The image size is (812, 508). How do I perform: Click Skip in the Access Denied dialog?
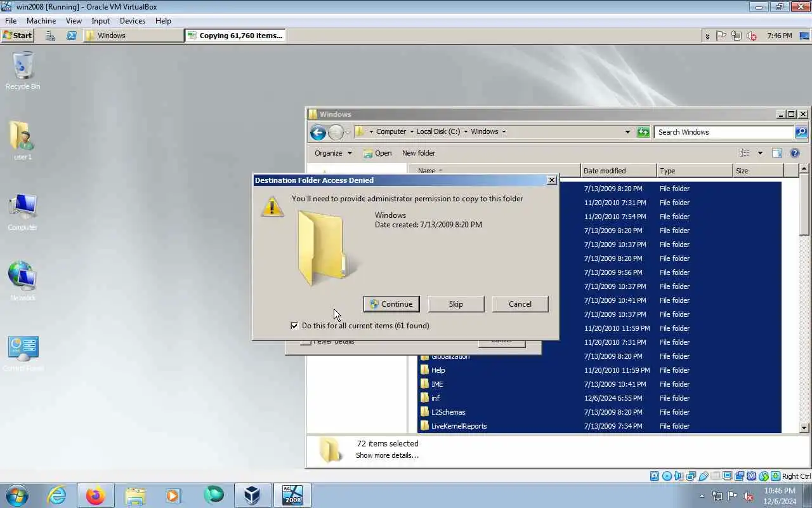tap(456, 304)
